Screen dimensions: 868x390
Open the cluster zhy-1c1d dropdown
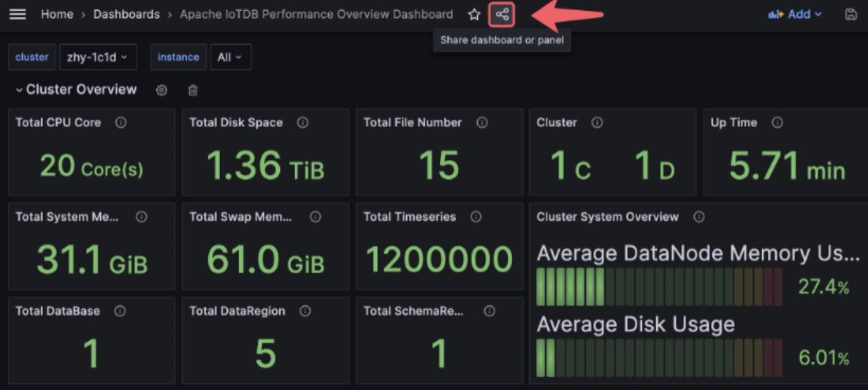pos(98,57)
